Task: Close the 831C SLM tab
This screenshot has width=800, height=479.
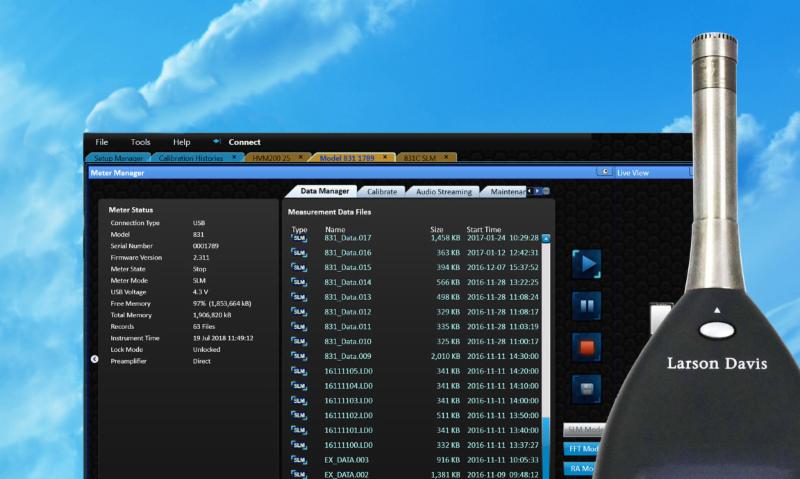Action: pos(446,157)
